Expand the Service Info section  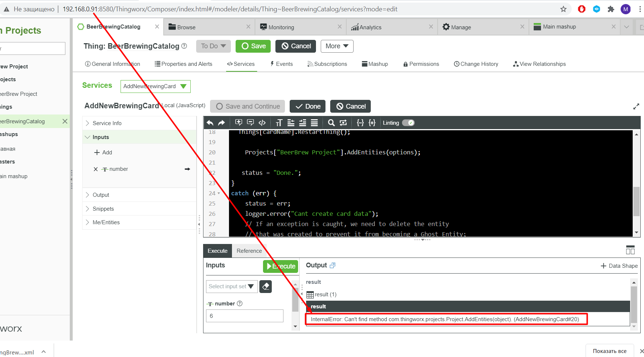[107, 123]
